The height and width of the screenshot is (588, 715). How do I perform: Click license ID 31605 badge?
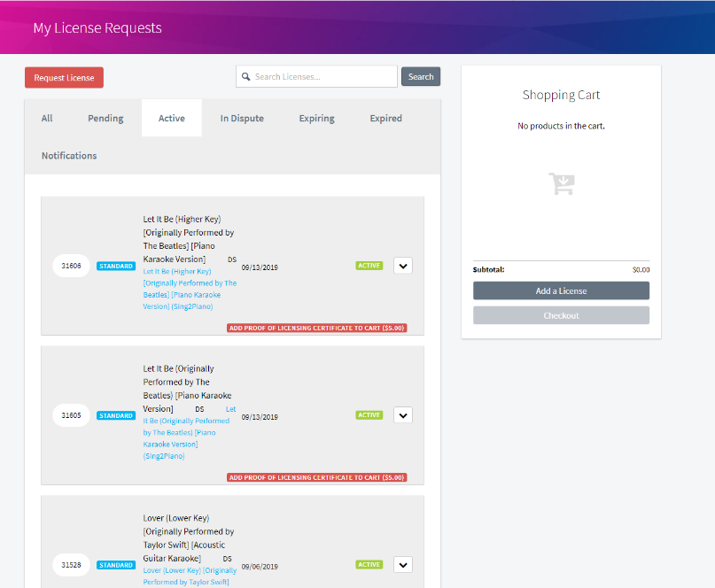71,415
